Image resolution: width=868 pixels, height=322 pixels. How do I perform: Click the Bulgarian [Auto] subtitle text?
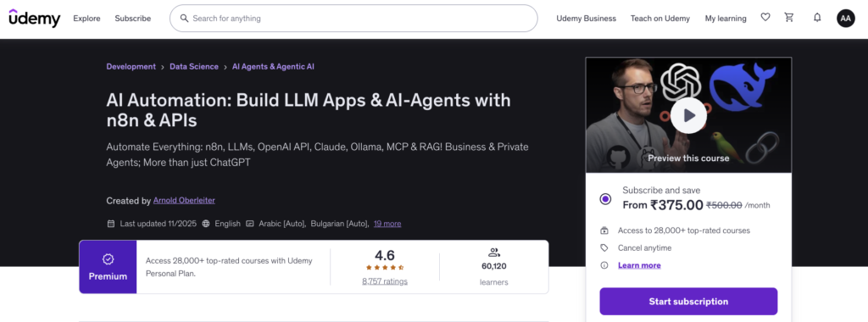(x=339, y=224)
